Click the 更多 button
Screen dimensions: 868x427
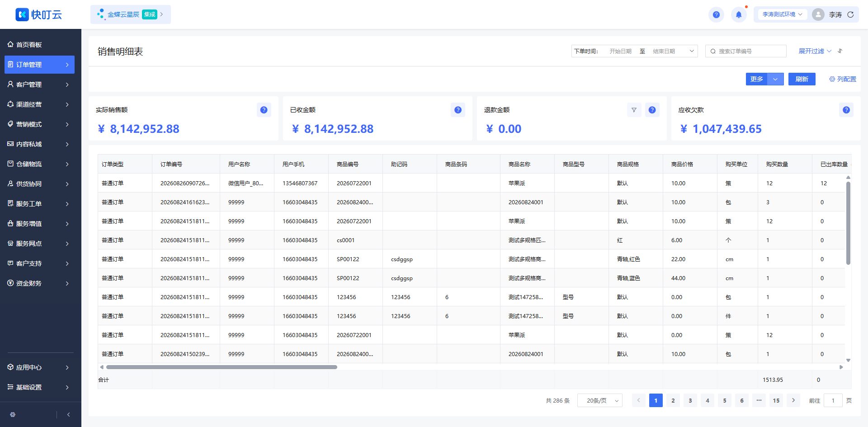(x=757, y=79)
